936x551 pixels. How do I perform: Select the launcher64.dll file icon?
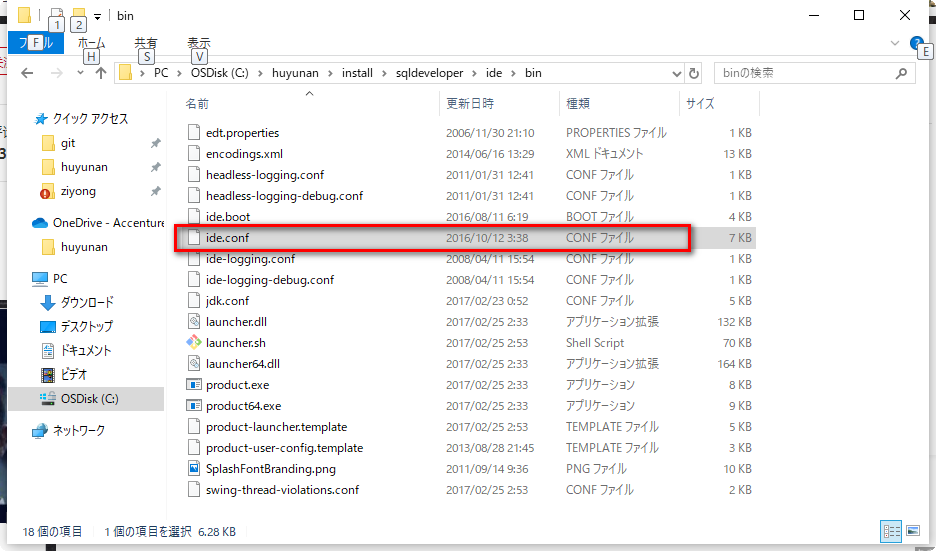pos(193,364)
